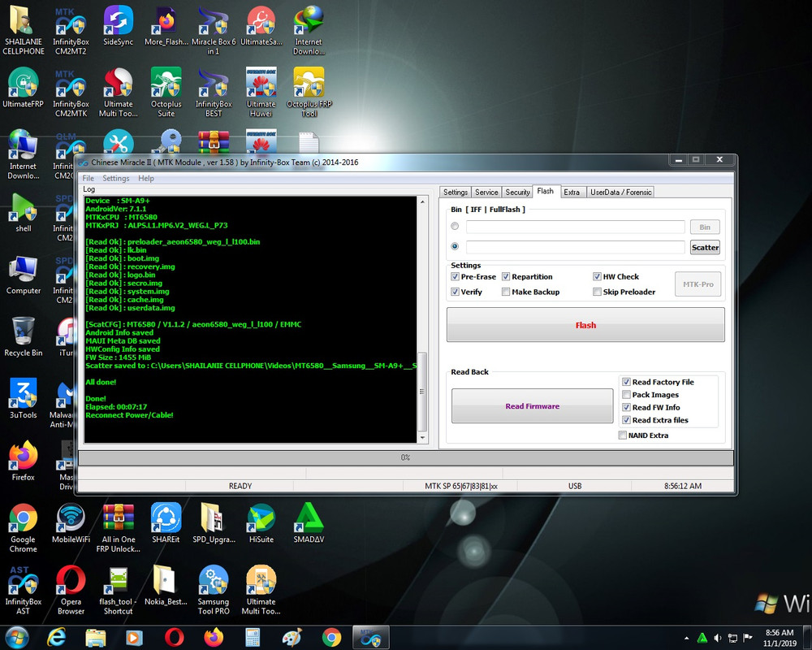Screen dimensions: 812x650
Task: Switch to UserData / Forensic tab
Action: [621, 193]
